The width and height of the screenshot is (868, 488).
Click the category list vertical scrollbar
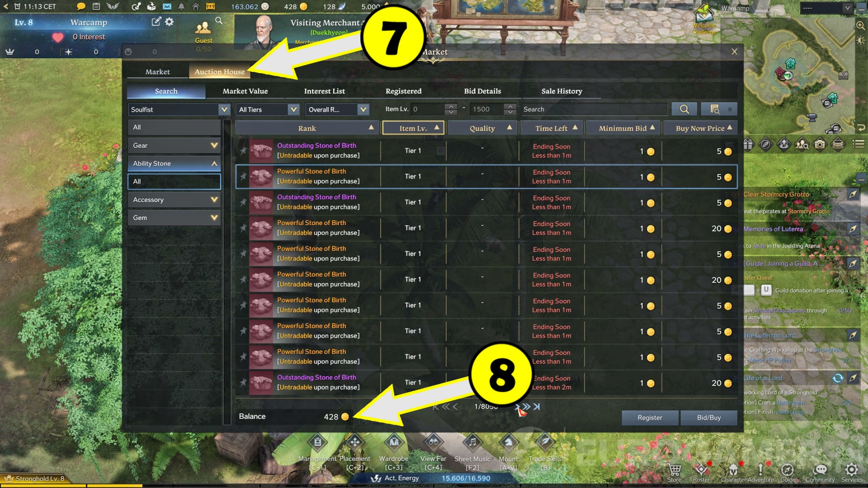tap(227, 271)
